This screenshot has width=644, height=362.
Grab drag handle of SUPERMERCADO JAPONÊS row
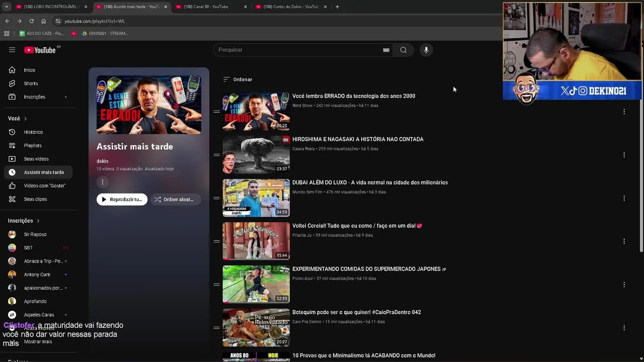(x=216, y=285)
